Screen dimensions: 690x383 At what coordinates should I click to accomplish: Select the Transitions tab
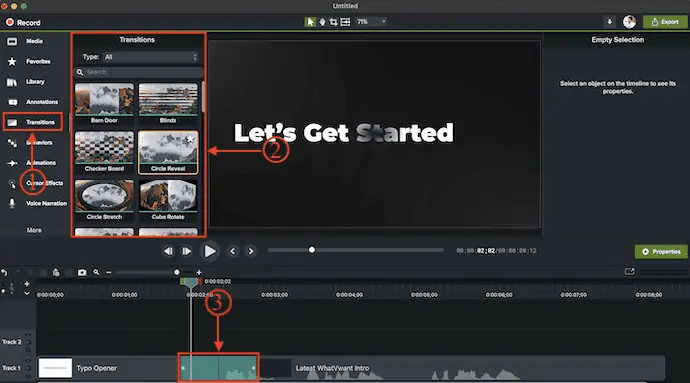tap(32, 122)
